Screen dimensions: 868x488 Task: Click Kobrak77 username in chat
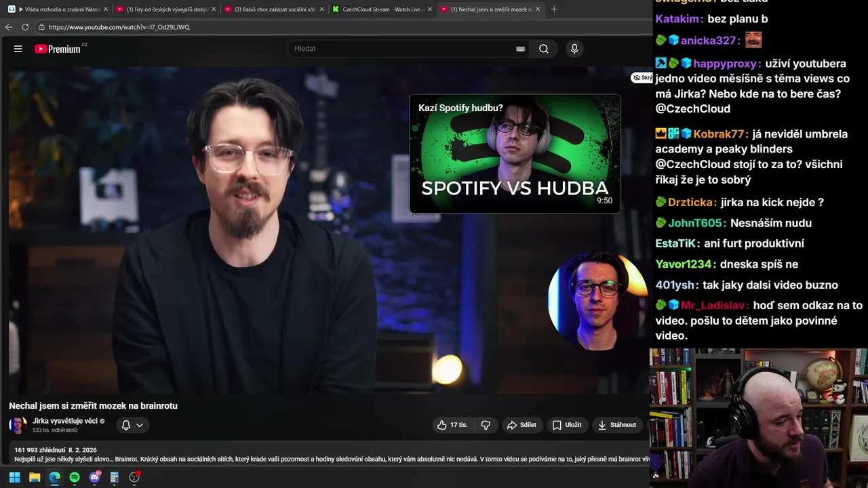(720, 134)
